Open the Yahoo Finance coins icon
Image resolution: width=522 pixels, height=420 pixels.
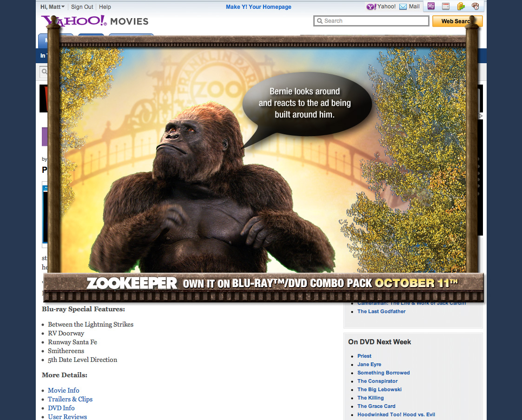(461, 6)
